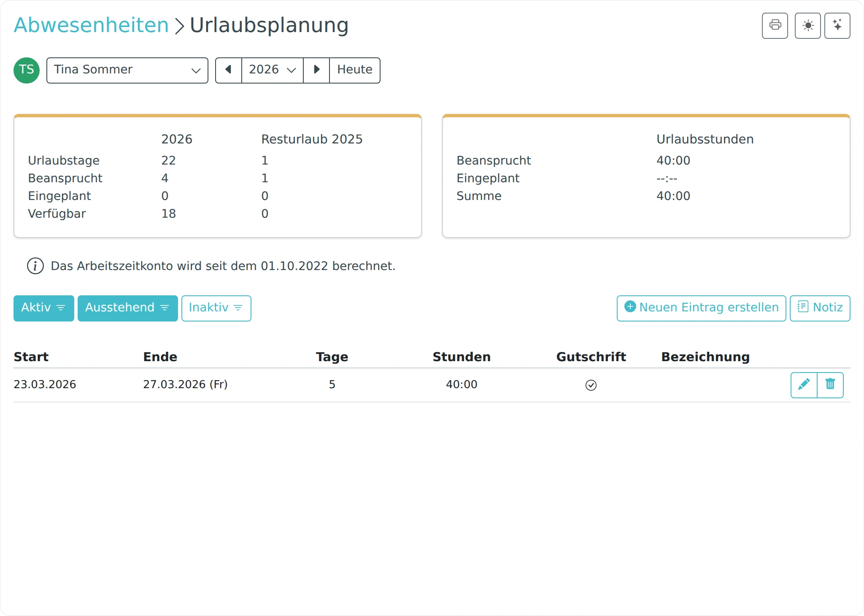Edit the 23.03.2026 entry with pencil
Screen dimensions: 864x616
(x=804, y=385)
